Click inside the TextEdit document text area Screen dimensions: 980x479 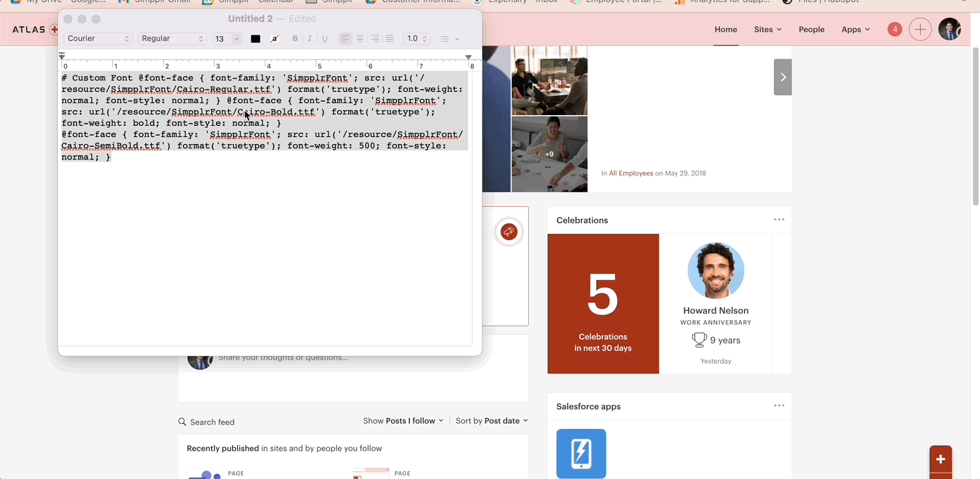tap(265, 208)
